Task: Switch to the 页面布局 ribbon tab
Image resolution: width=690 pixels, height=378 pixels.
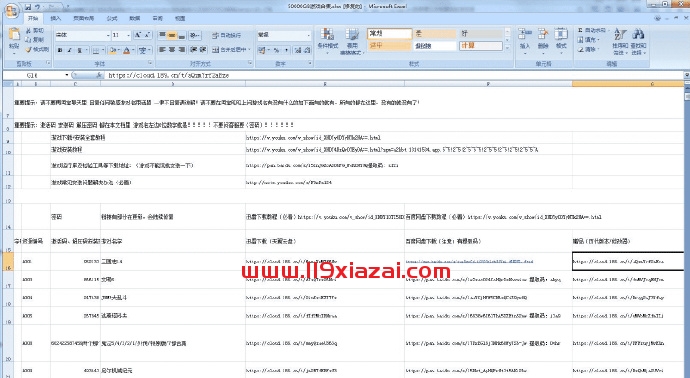Action: coord(83,18)
